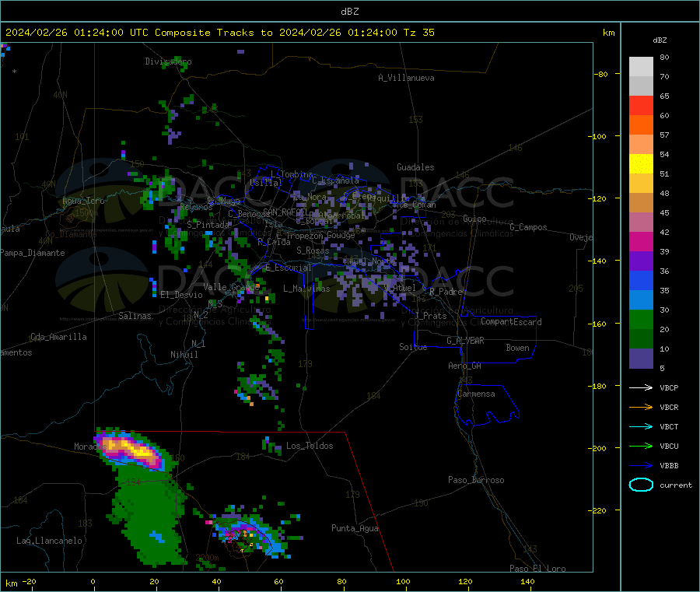Image resolution: width=700 pixels, height=592 pixels.
Task: Select the yellow 51-54 dBZ color band
Action: pyautogui.click(x=641, y=164)
